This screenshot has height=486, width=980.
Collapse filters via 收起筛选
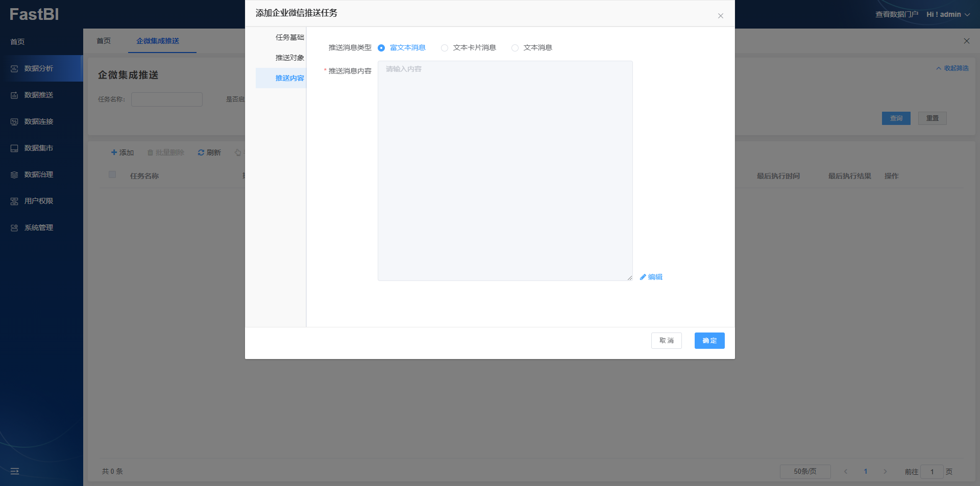point(952,68)
